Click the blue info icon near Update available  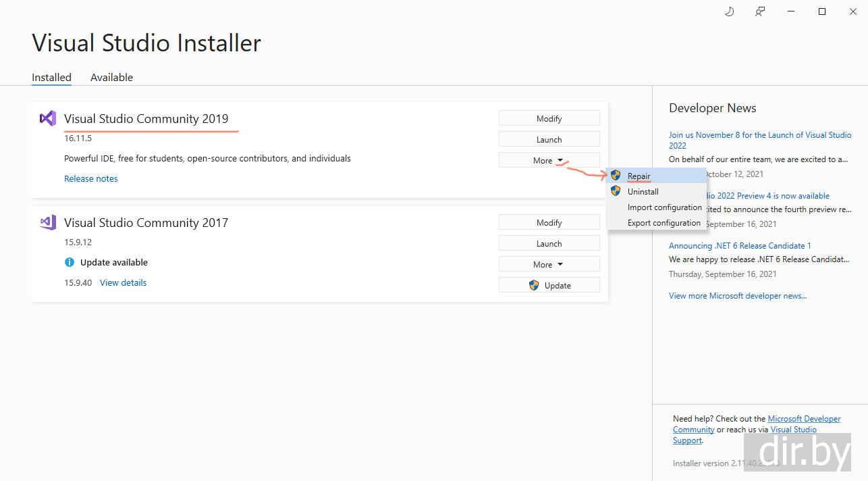tap(70, 262)
